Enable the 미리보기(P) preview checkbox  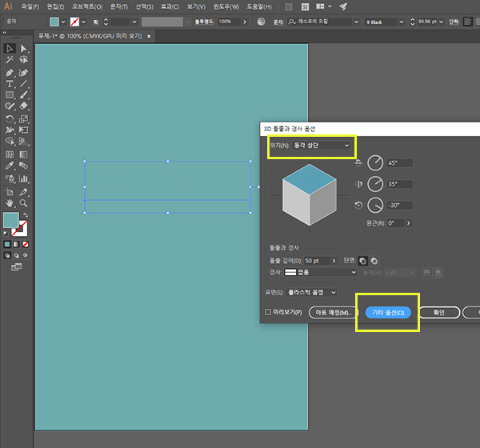(268, 312)
